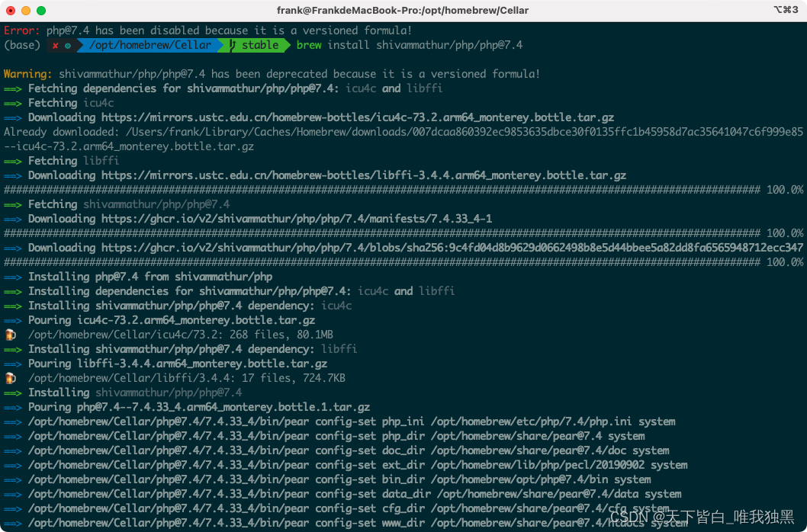Click the Installing php@7.4 from shivammathur/php line
The image size is (807, 532).
pos(138,277)
